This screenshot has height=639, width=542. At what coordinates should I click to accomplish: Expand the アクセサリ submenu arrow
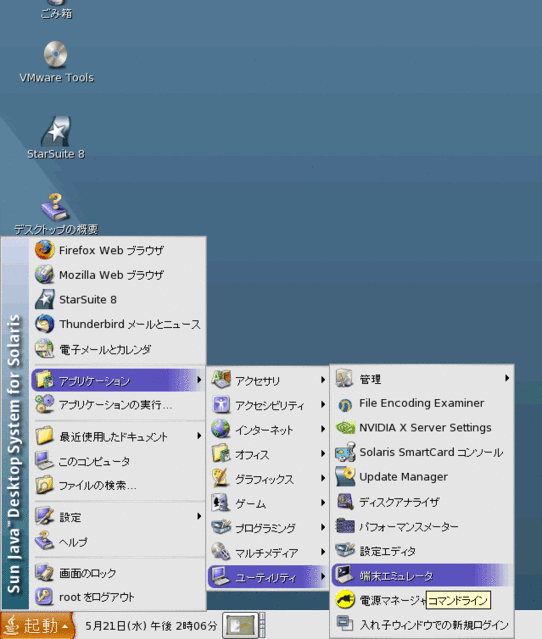tap(323, 380)
